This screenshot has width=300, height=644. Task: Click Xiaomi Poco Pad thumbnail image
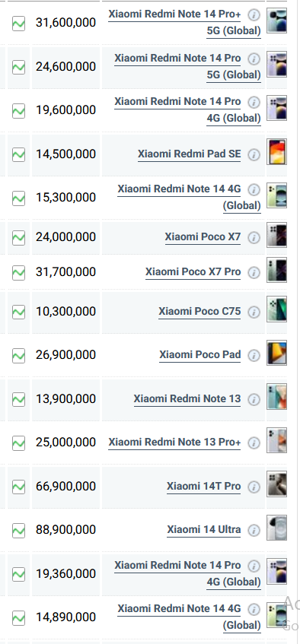pos(276,354)
